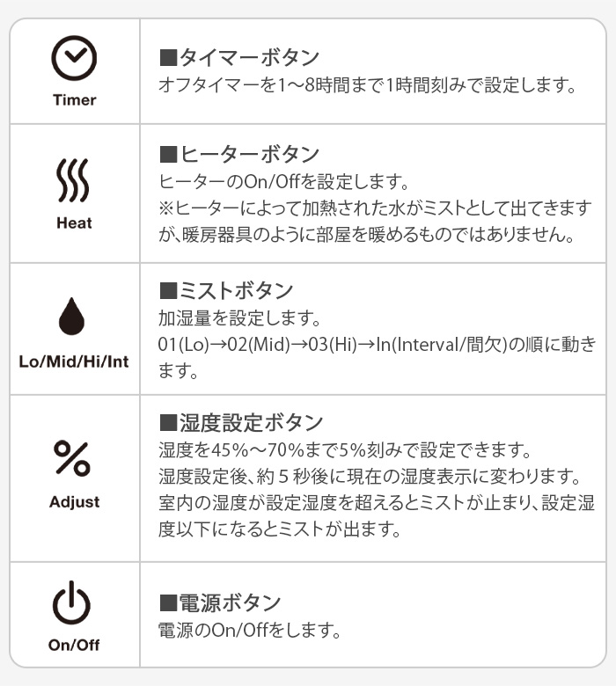This screenshot has height=686, width=616.
Task: Click the percent Adjust icon
Action: pos(73,457)
